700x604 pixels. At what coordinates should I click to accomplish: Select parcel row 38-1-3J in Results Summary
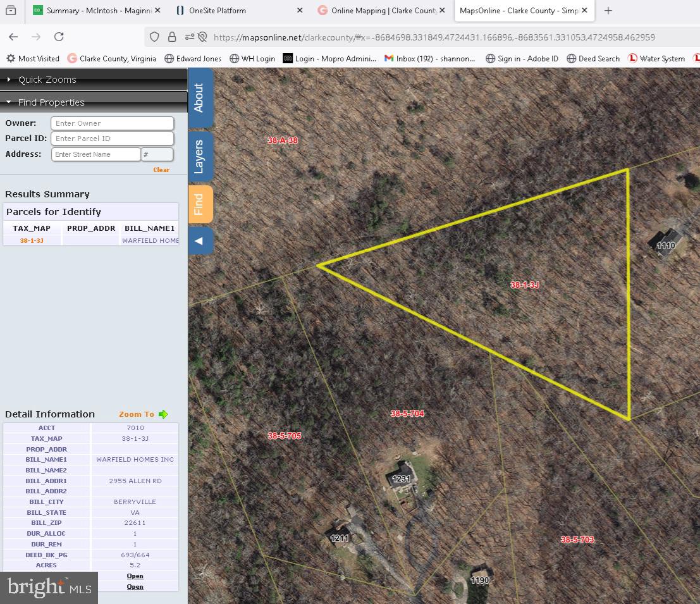(x=32, y=240)
